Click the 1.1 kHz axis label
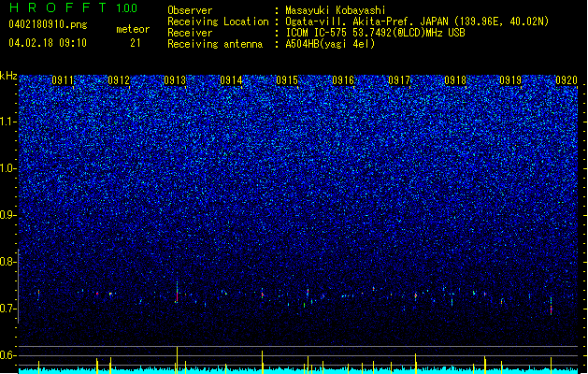This screenshot has width=588, height=374. [8, 122]
